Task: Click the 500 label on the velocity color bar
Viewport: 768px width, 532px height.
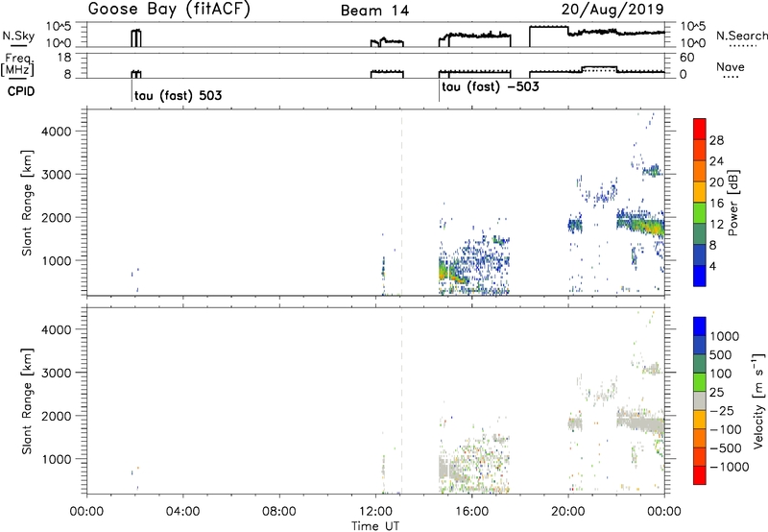Action: tap(721, 354)
